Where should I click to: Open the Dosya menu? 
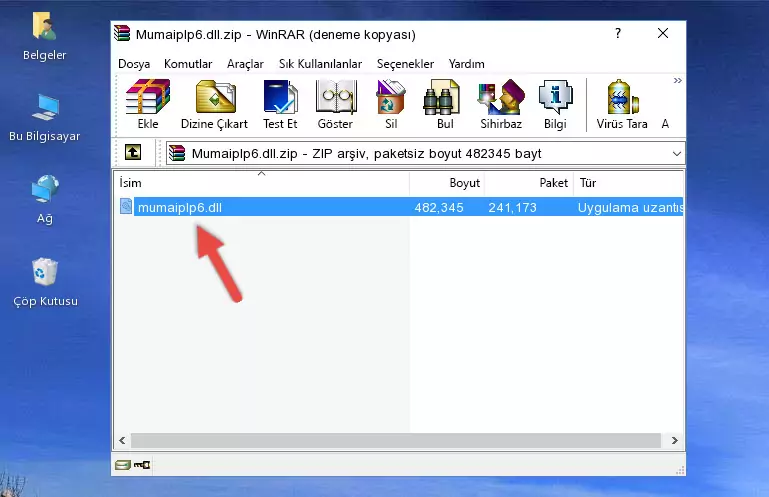[134, 64]
